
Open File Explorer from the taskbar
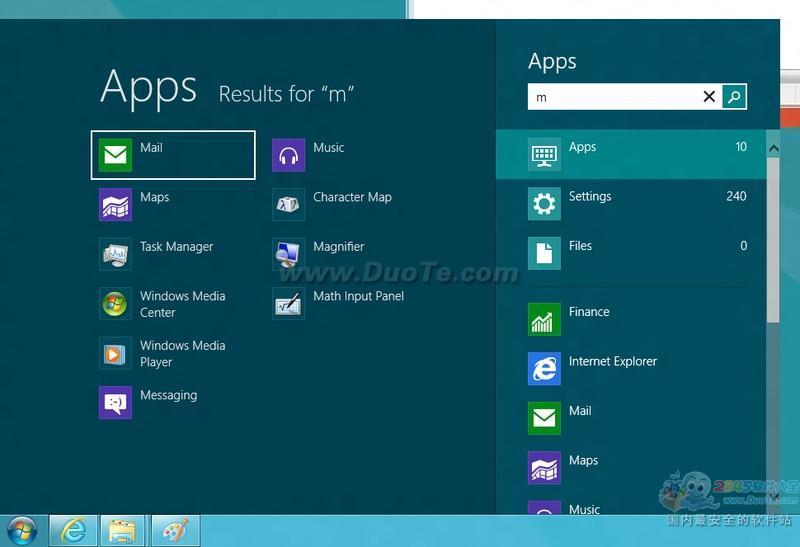coord(122,531)
